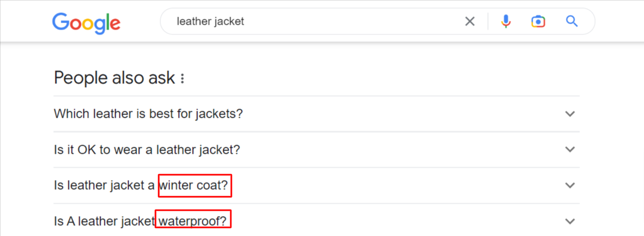Viewport: 644px width, 236px height.
Task: Select "Is leather jacket a winter coat?" question text
Action: click(141, 185)
